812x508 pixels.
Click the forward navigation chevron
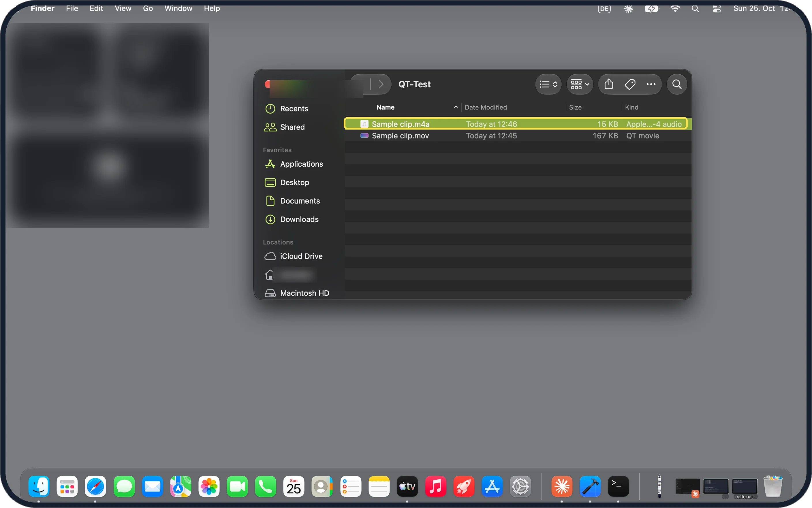[x=381, y=84]
